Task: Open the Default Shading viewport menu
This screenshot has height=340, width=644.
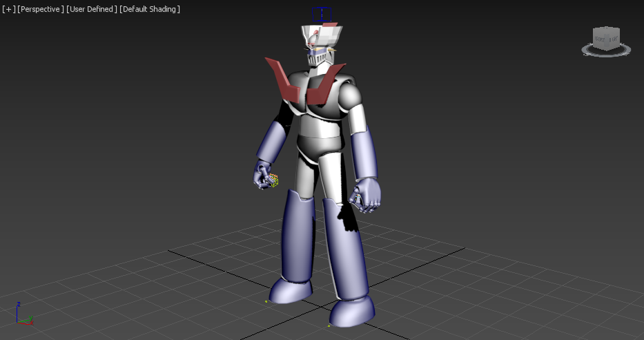Action: (150, 9)
